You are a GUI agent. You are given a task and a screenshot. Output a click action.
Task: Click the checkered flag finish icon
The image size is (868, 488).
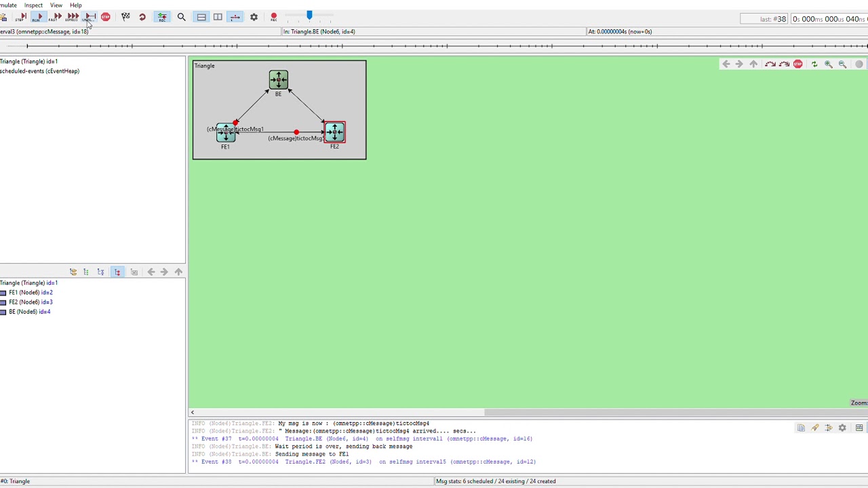[125, 17]
